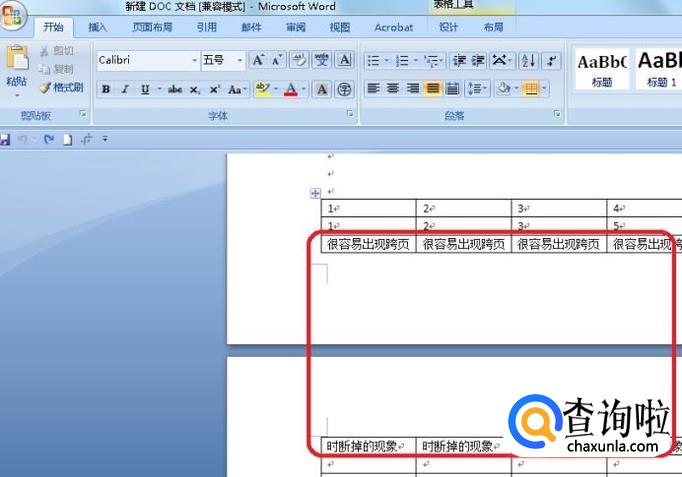Open highlight color dropdown arrow
This screenshot has height=477, width=682.
tap(276, 90)
